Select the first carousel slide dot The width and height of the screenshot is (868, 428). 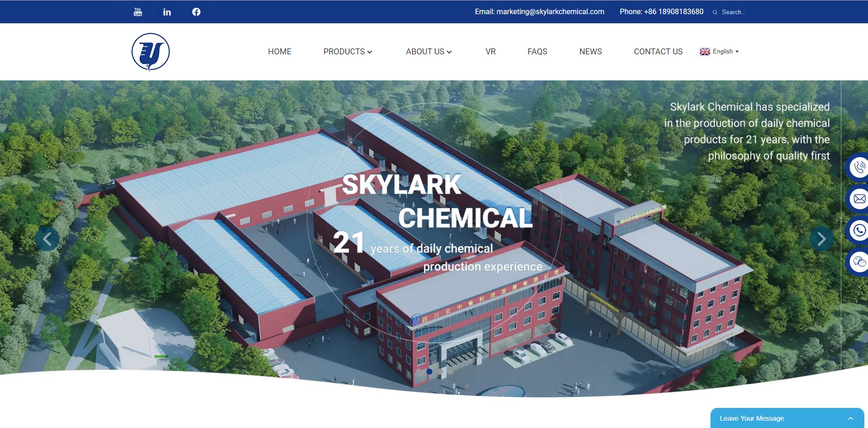click(419, 371)
